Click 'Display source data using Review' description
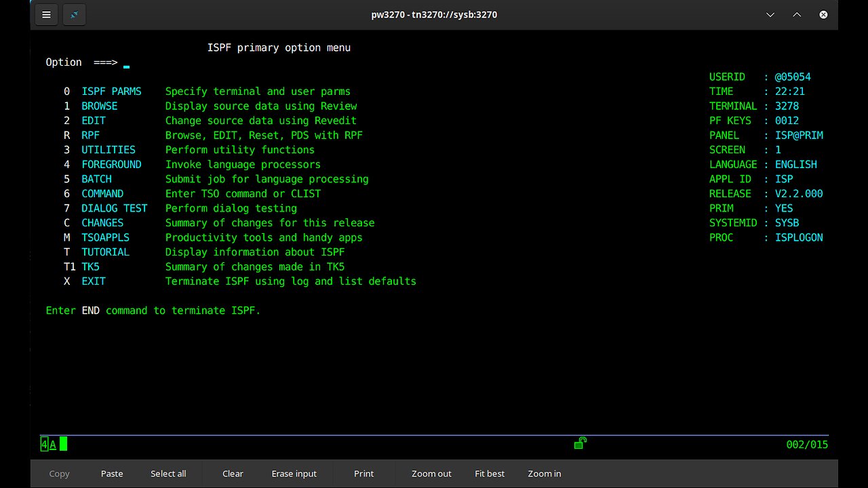This screenshot has width=868, height=488. coord(261,106)
